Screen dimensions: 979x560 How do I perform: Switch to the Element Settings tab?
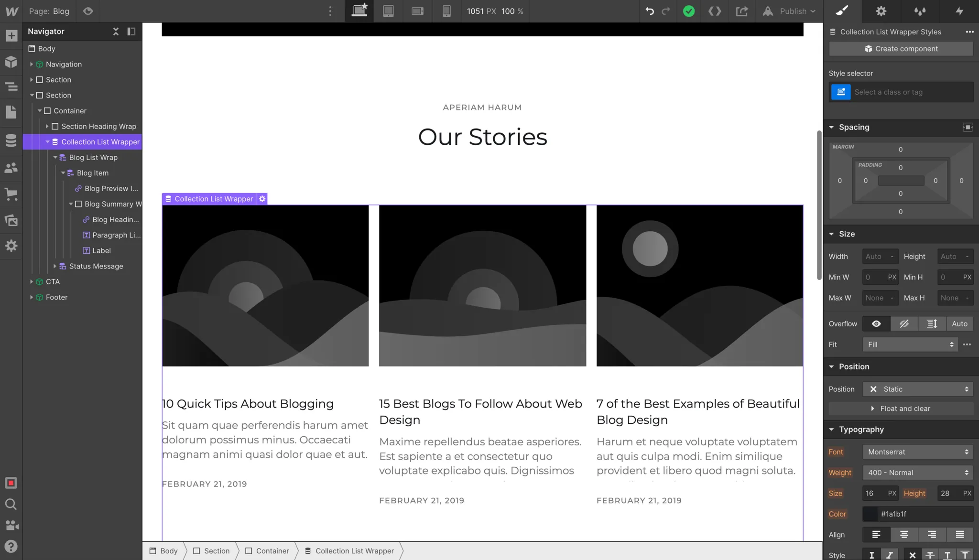881,11
